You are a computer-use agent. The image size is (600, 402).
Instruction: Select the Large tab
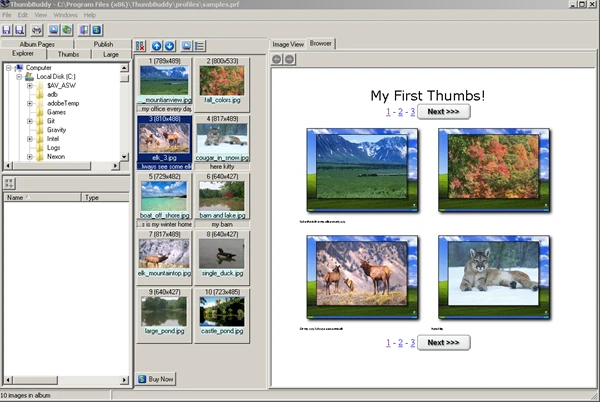point(111,54)
